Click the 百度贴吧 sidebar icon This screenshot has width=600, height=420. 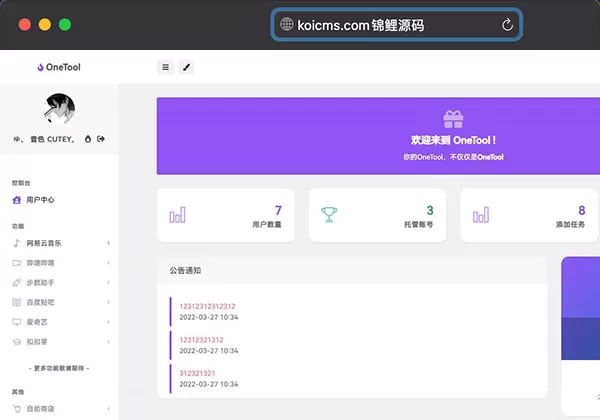(16, 302)
